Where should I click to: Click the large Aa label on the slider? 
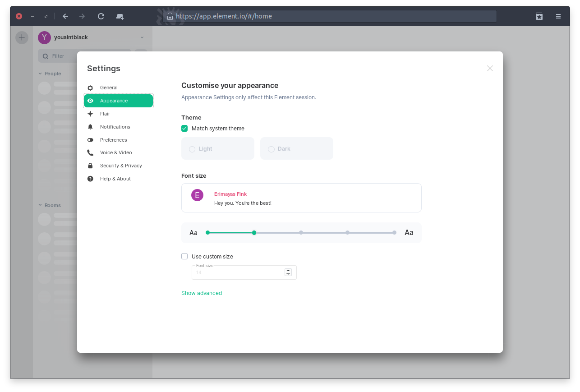(409, 233)
